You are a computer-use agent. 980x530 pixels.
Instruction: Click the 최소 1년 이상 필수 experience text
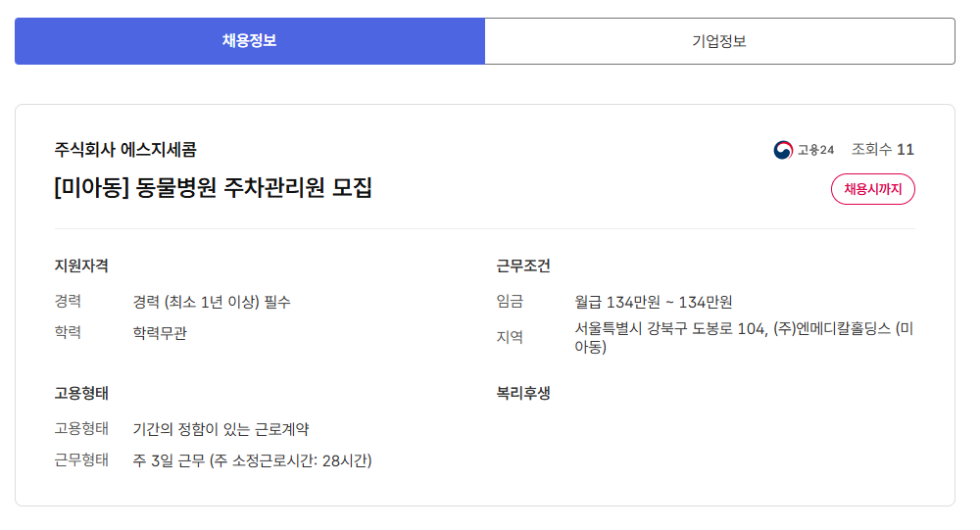tap(212, 302)
